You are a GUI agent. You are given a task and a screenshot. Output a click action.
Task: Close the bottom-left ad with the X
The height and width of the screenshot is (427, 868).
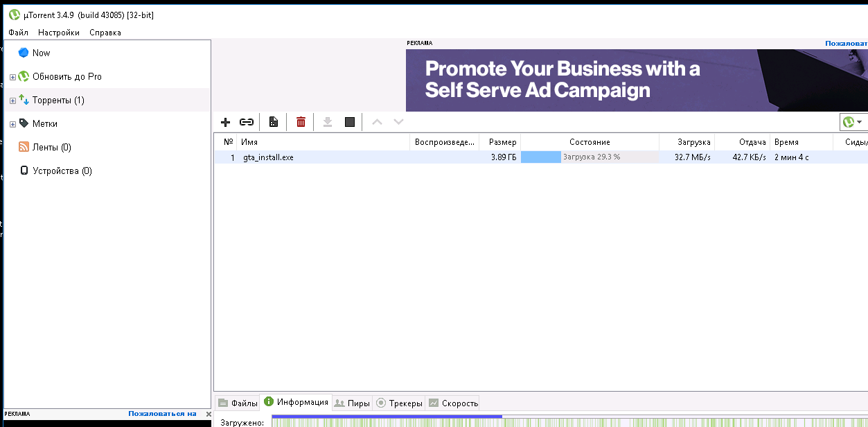[209, 414]
